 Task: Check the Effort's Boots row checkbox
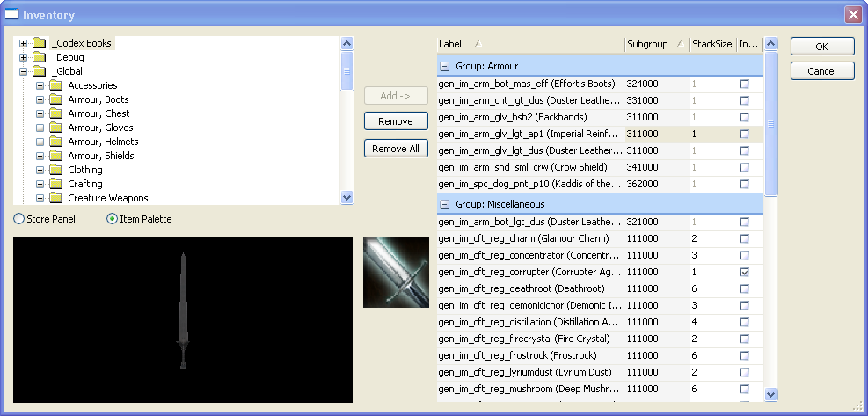[x=745, y=84]
